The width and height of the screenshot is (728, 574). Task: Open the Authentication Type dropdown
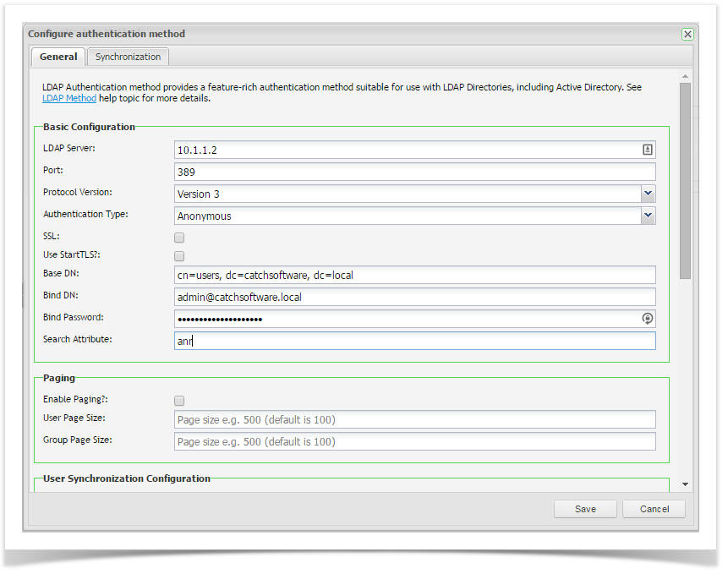(648, 216)
